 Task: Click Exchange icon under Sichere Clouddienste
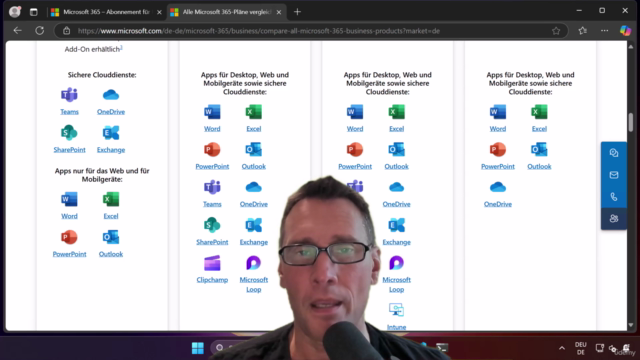[x=111, y=133]
